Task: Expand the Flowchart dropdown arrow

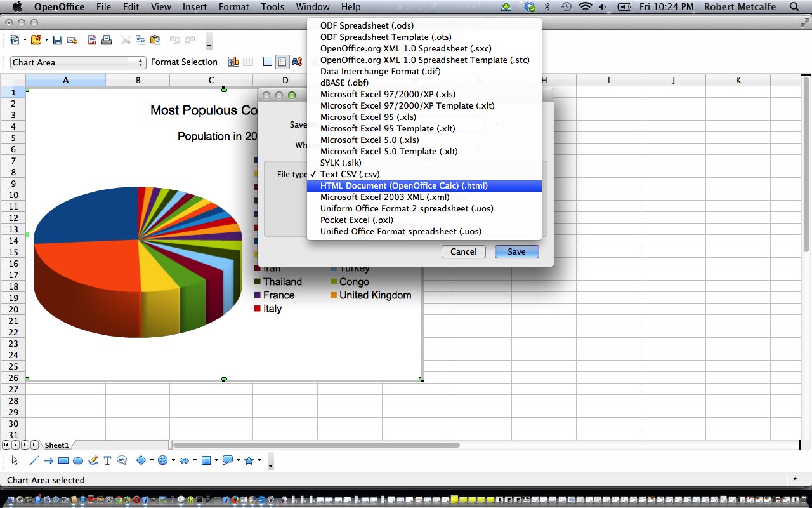Action: click(216, 460)
